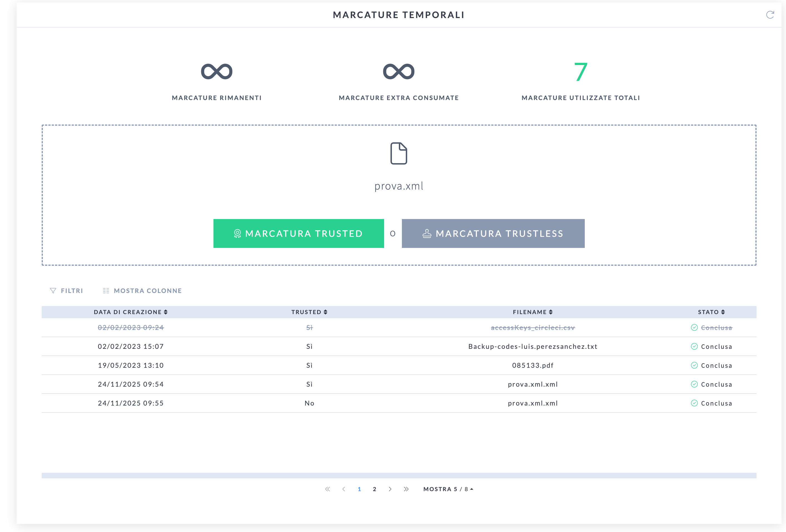Click the No value in the Trusted column
Image resolution: width=786 pixels, height=532 pixels.
(x=309, y=403)
